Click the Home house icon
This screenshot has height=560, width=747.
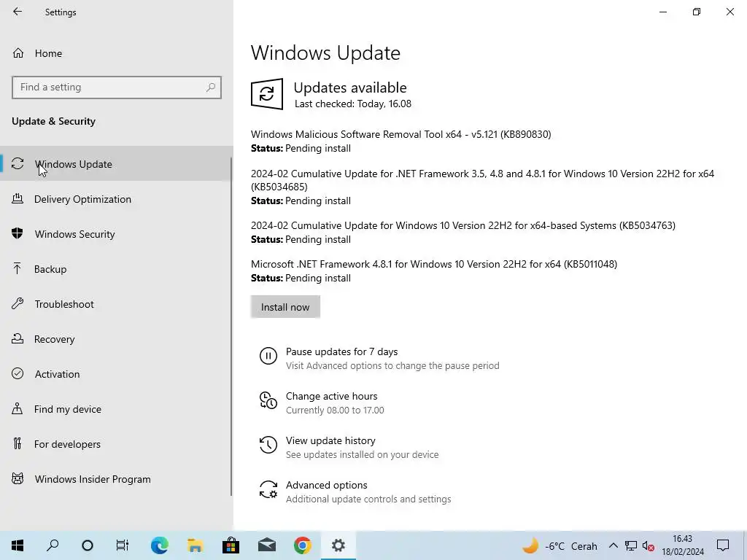point(18,52)
